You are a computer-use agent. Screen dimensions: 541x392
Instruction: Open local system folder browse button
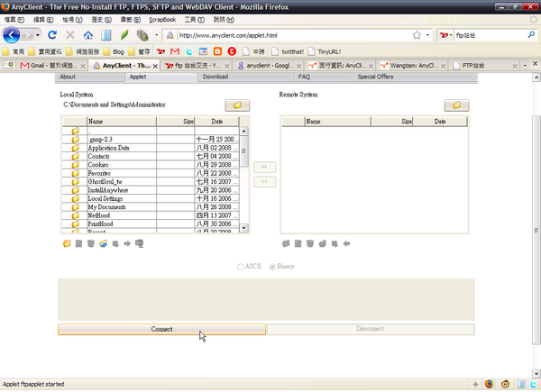[237, 105]
